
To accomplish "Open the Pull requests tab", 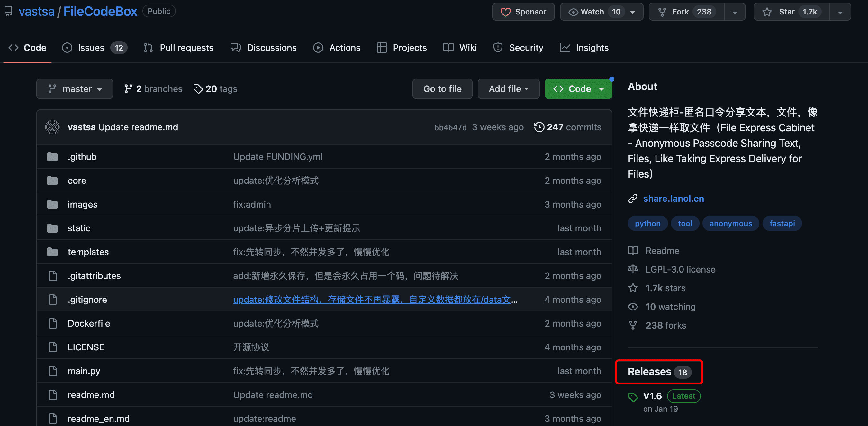I will [x=179, y=48].
